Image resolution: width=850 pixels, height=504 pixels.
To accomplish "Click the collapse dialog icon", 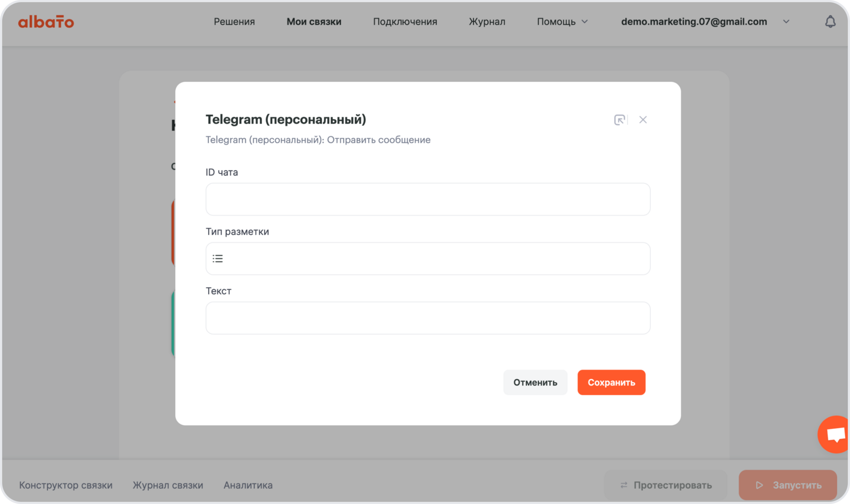I will (x=619, y=120).
